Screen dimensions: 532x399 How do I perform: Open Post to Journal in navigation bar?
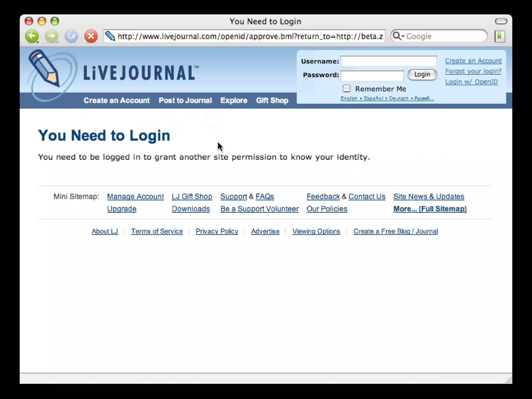point(185,101)
